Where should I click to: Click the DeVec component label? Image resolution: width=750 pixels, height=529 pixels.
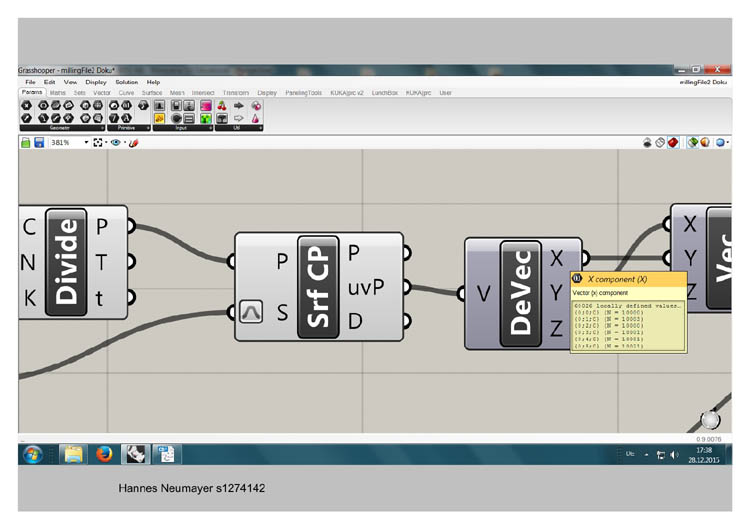pos(520,294)
